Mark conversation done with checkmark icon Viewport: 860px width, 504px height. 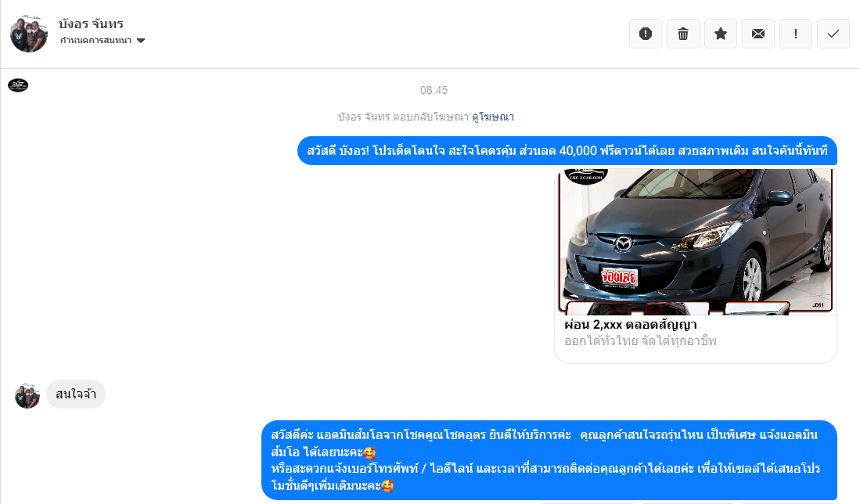[x=833, y=34]
